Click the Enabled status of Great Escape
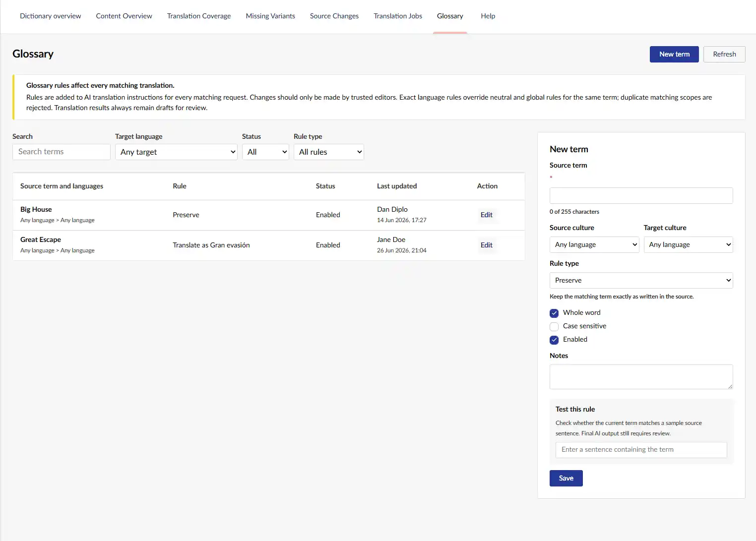Viewport: 756px width, 541px height. 328,245
